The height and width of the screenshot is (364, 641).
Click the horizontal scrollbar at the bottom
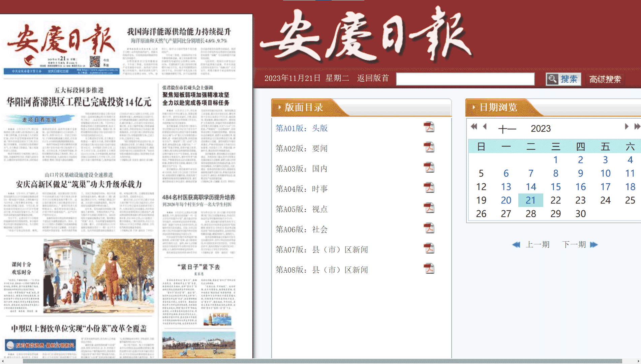(x=322, y=361)
